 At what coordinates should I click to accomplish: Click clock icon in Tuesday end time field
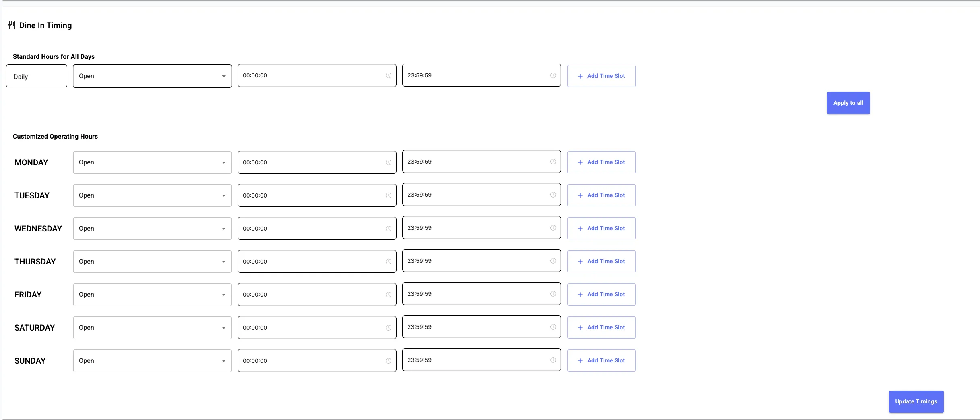click(553, 195)
